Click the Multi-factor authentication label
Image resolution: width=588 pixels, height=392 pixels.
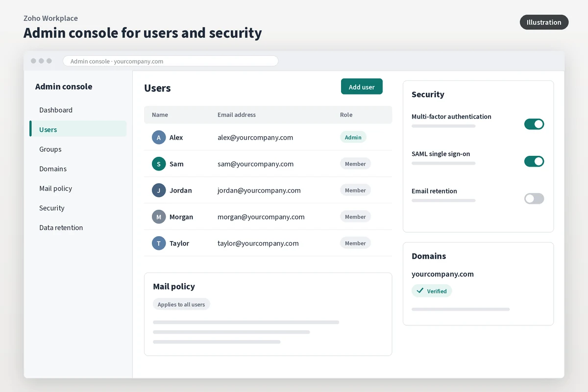coord(451,117)
